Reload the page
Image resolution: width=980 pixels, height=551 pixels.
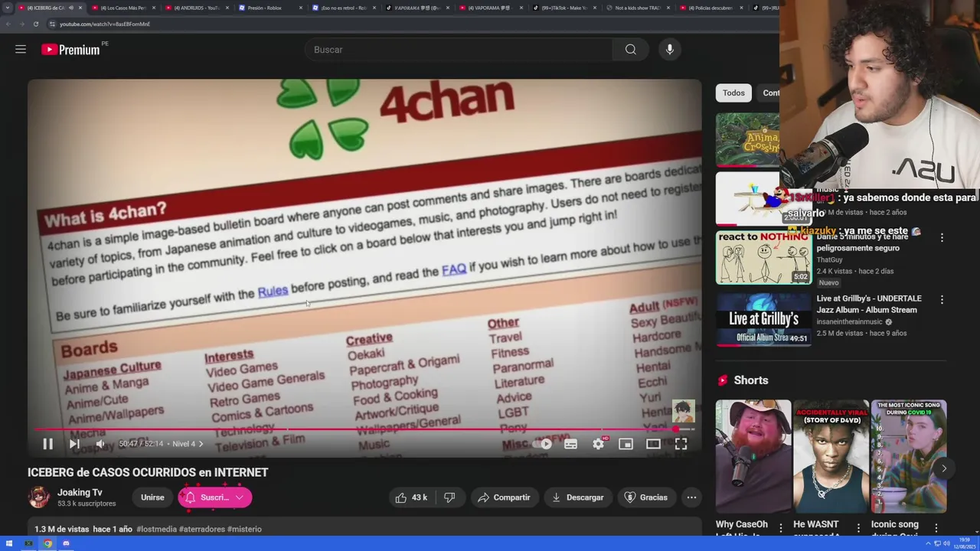coord(35,24)
